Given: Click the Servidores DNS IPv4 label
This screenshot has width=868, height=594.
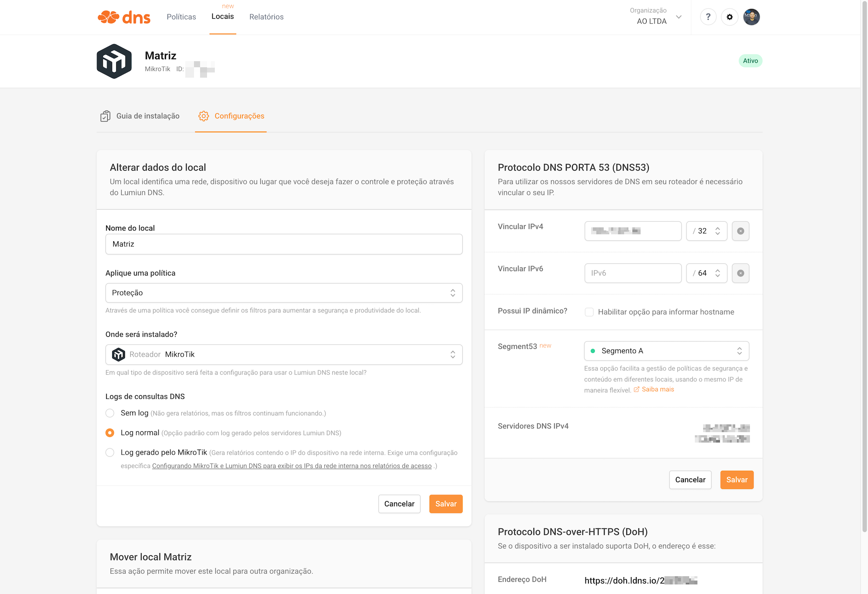Looking at the screenshot, I should [x=533, y=426].
